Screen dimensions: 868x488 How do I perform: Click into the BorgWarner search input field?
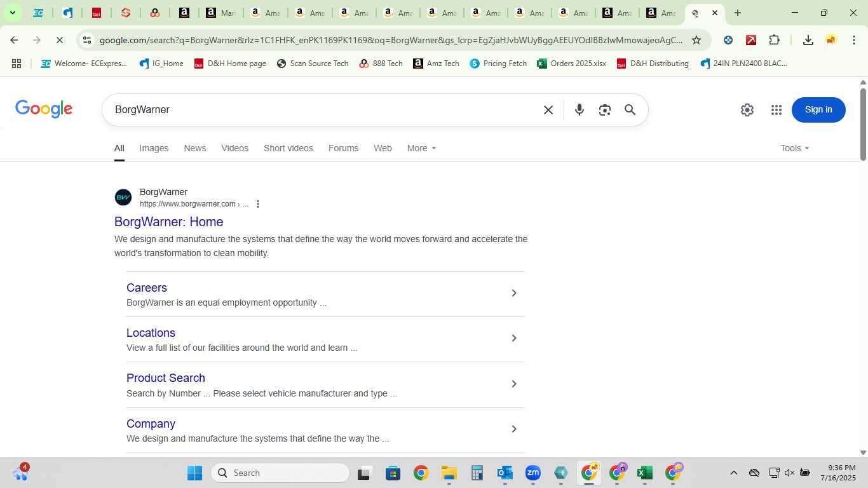pyautogui.click(x=324, y=110)
